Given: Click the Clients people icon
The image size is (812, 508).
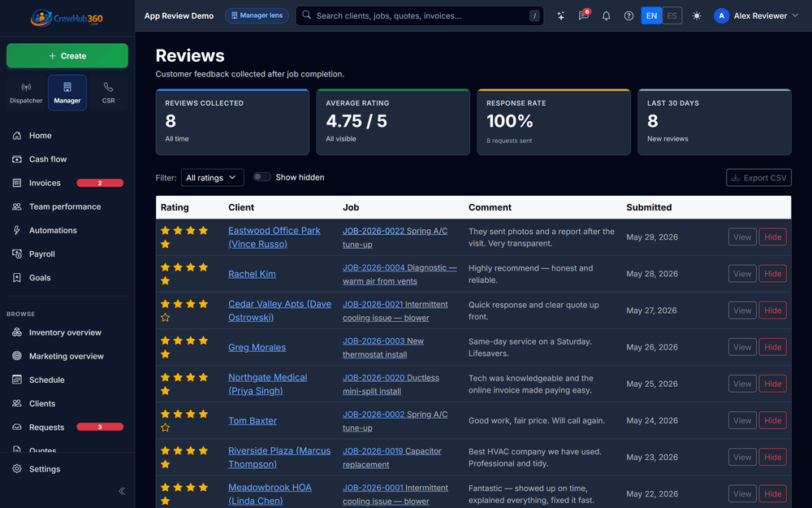Looking at the screenshot, I should coord(17,403).
